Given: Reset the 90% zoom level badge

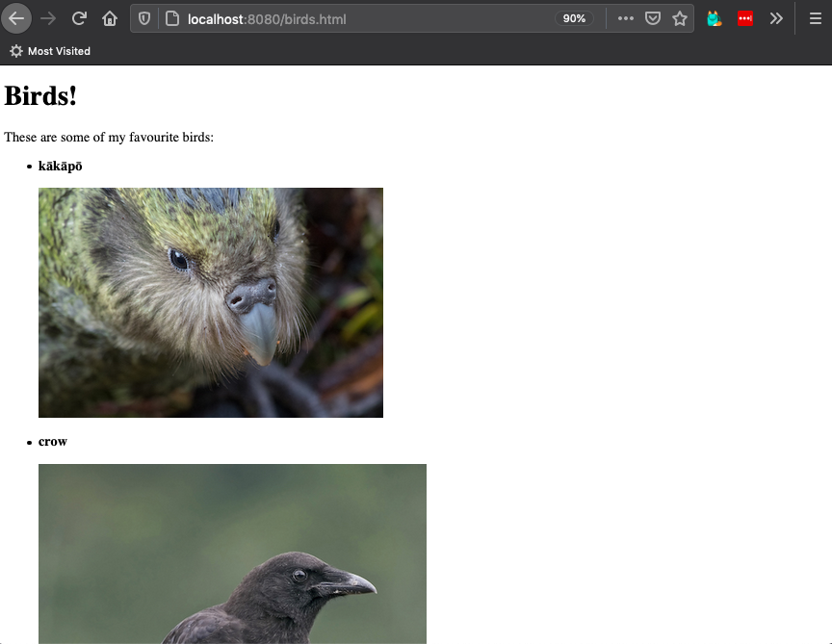Looking at the screenshot, I should click(574, 18).
